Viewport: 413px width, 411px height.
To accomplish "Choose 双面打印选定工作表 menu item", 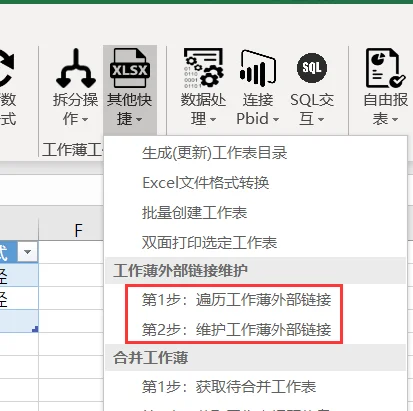I will [256, 242].
